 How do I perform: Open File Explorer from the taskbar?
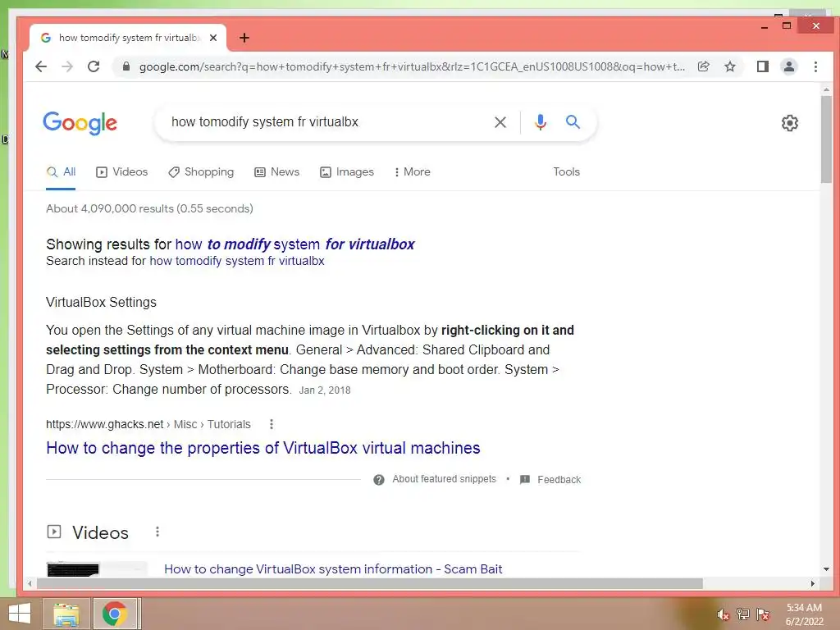(66, 614)
